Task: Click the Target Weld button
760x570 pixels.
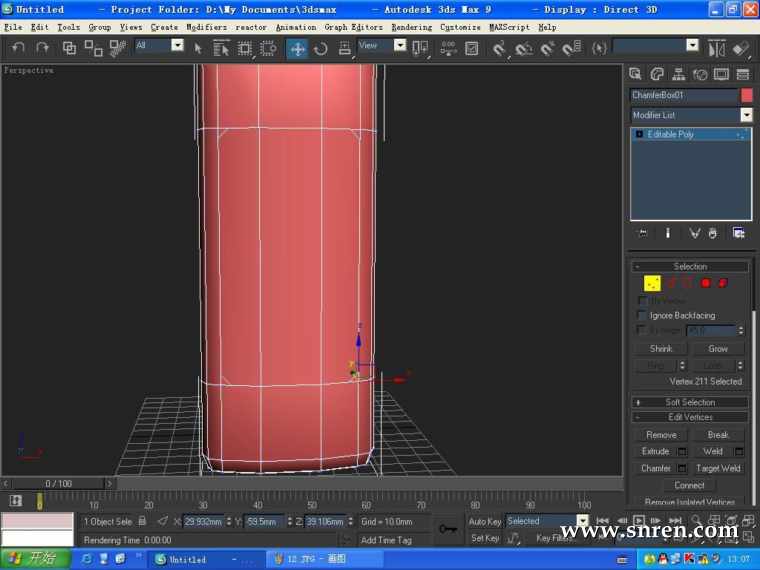Action: pos(718,468)
